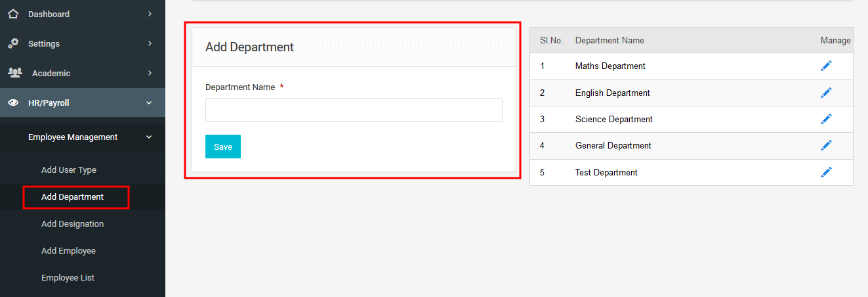The height and width of the screenshot is (297, 868).
Task: Click the Academic people icon
Action: point(14,73)
